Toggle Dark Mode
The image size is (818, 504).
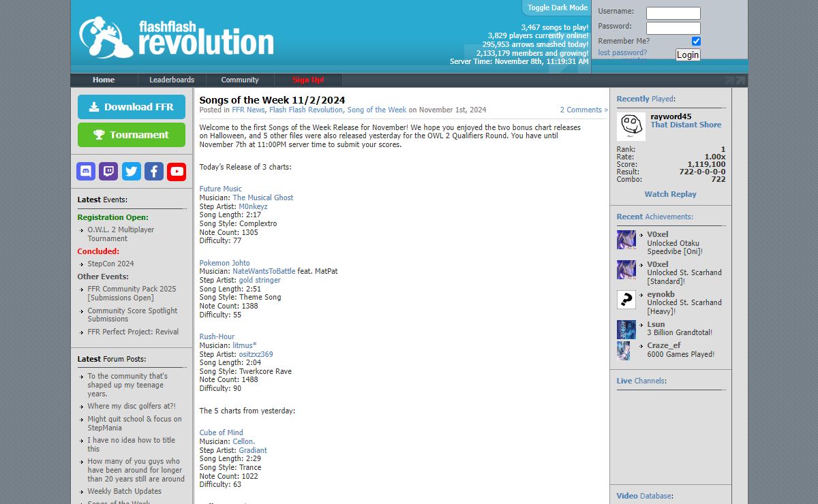tap(557, 7)
